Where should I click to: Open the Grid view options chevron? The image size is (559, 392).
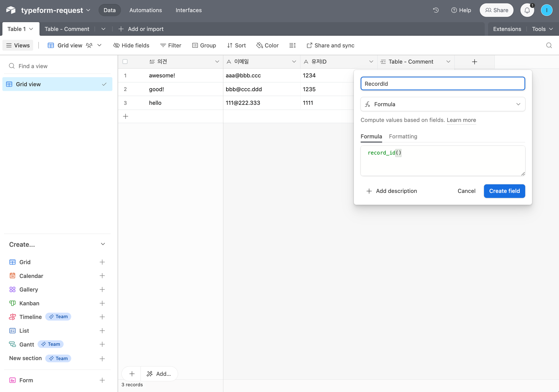point(99,45)
